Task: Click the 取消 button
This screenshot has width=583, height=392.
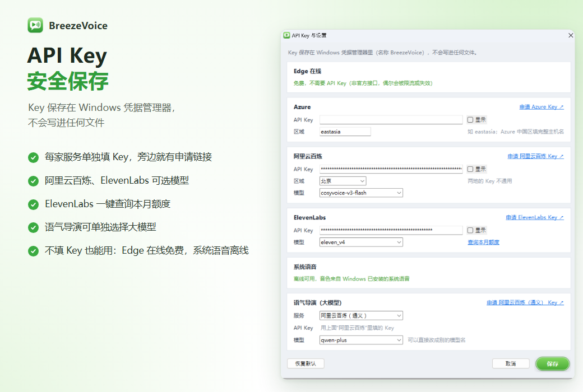Action: point(511,363)
